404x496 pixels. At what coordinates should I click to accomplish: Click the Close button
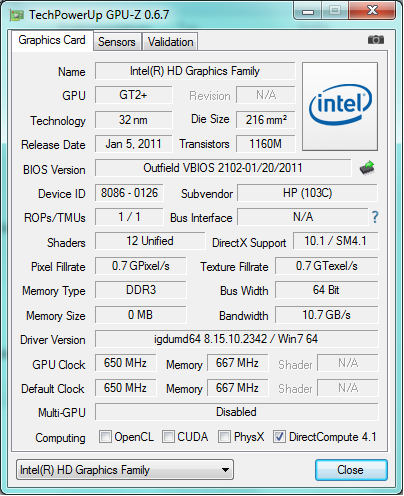(x=351, y=470)
